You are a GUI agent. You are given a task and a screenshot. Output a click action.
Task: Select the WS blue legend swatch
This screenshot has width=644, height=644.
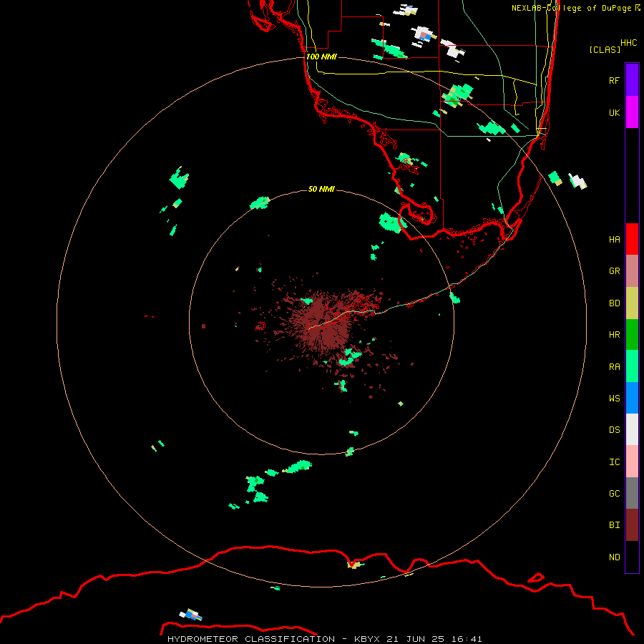[x=632, y=398]
